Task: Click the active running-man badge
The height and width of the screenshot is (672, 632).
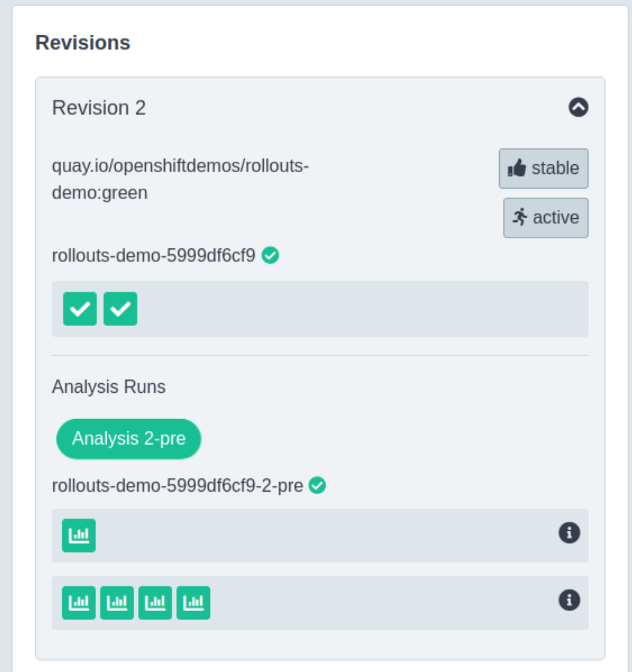Action: 545,218
